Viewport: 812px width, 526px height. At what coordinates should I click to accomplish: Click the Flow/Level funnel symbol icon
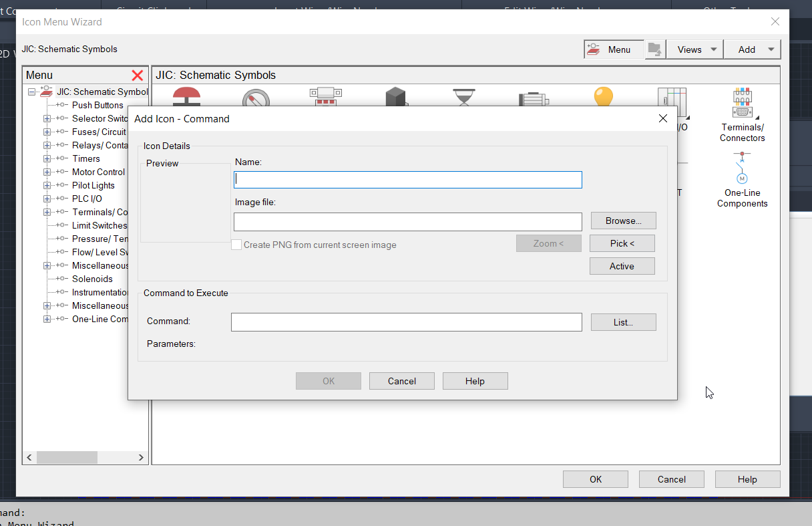coord(463,97)
